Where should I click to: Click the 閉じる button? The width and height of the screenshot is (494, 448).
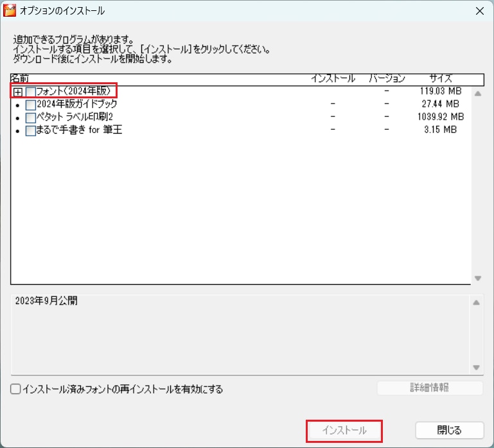click(x=450, y=431)
